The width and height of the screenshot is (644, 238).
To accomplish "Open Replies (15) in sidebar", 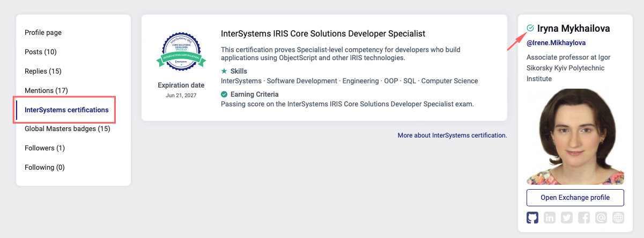I will (x=43, y=71).
